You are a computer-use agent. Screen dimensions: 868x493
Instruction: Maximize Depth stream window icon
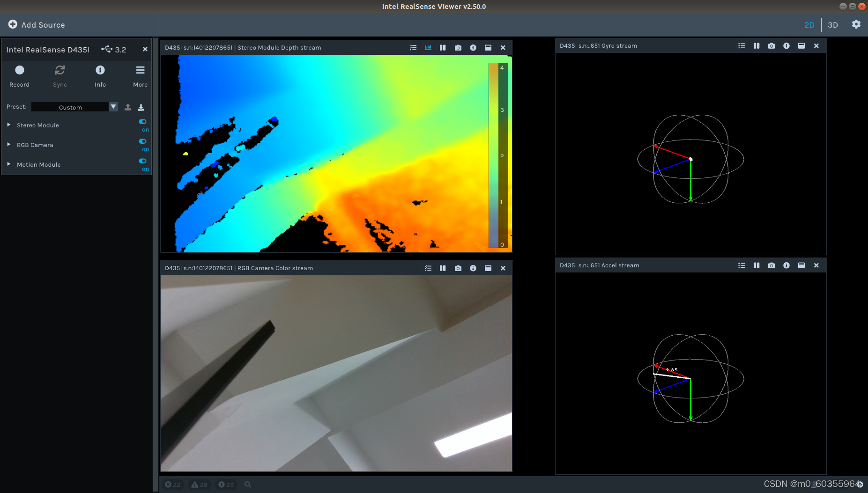[x=488, y=48]
